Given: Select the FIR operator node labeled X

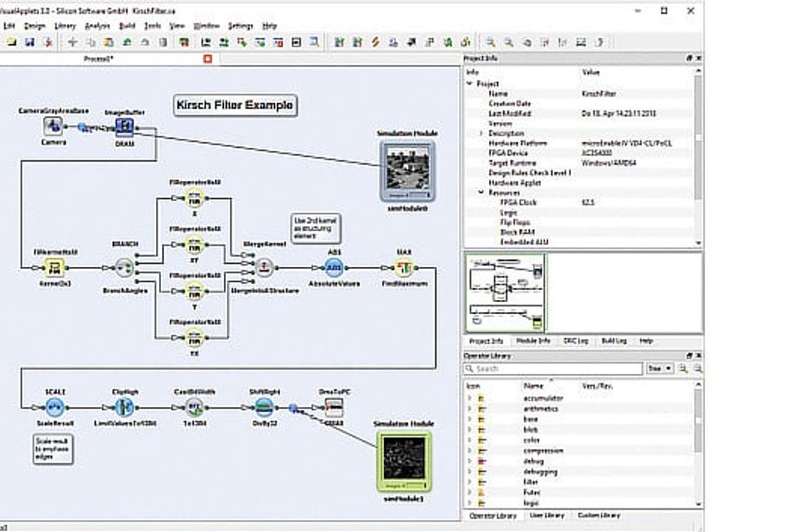Looking at the screenshot, I should [194, 198].
